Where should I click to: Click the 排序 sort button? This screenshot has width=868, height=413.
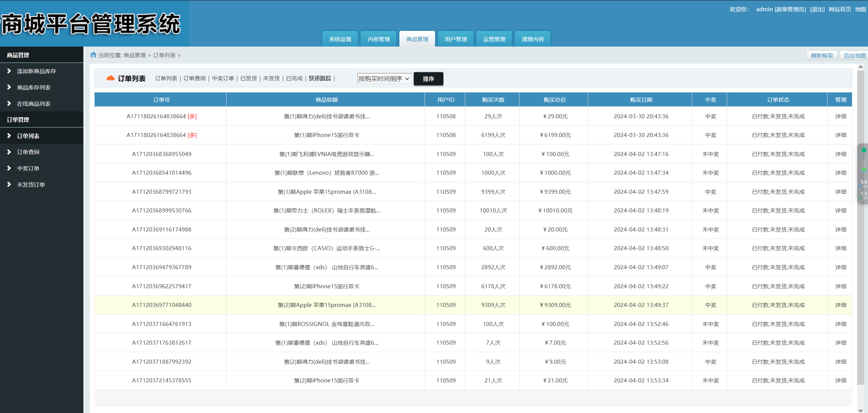428,79
